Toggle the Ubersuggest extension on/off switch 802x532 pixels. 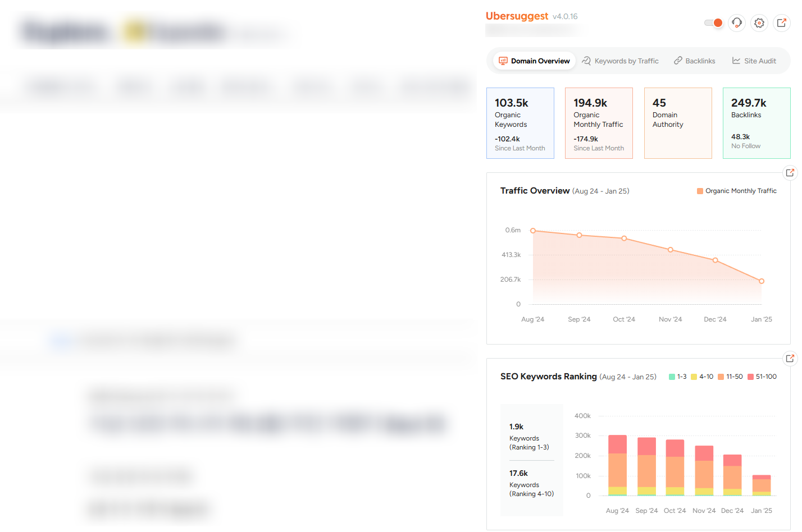tap(713, 23)
